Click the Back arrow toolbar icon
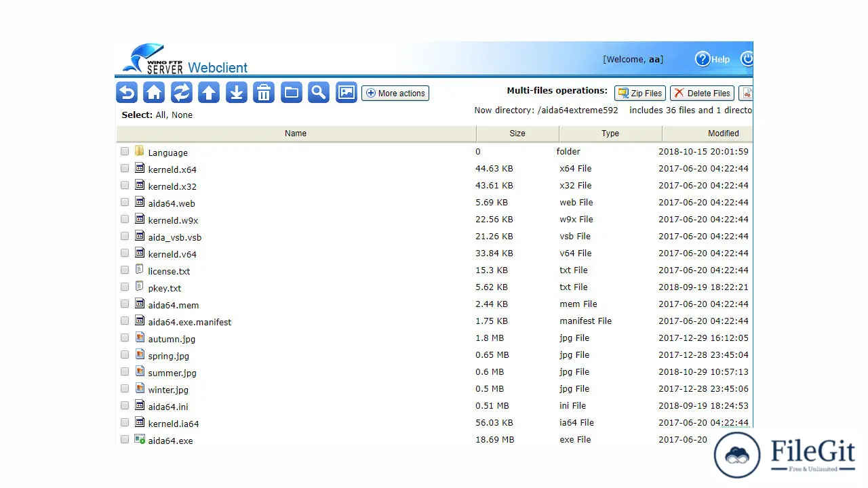The width and height of the screenshot is (868, 488). pyautogui.click(x=127, y=92)
